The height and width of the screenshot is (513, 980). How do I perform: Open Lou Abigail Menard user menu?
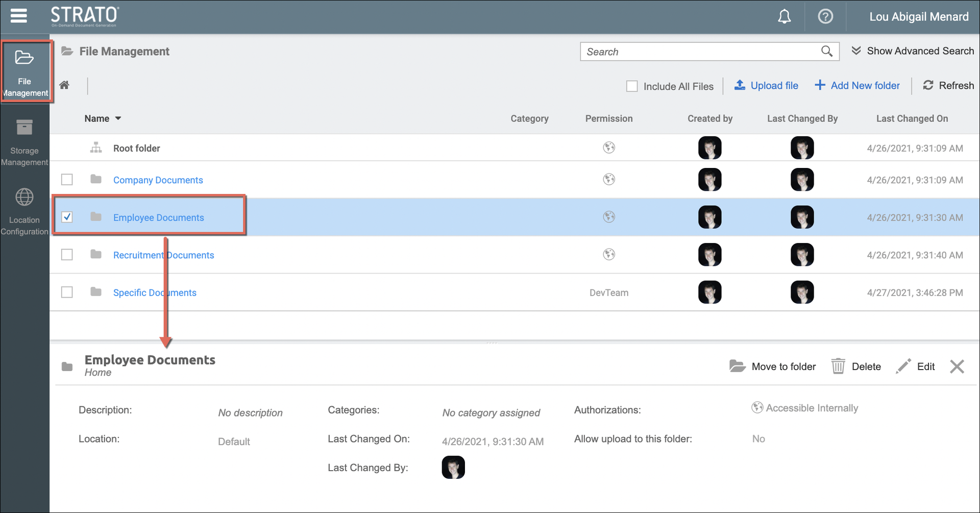click(918, 17)
